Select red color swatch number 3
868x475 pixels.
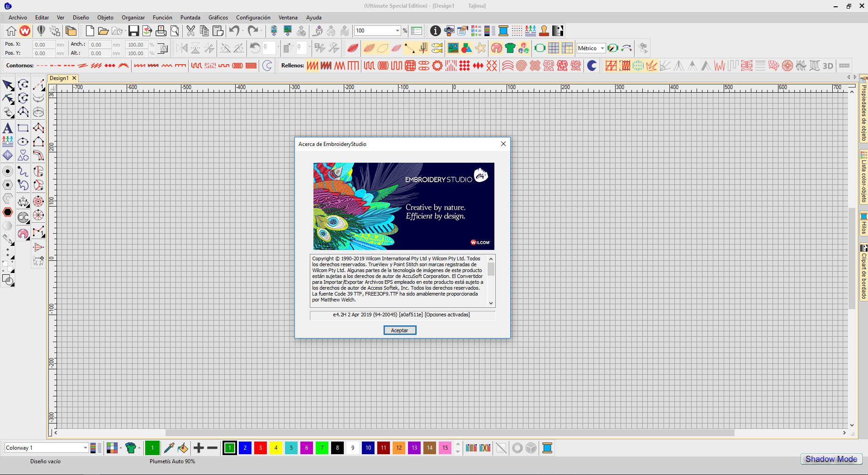pyautogui.click(x=261, y=448)
